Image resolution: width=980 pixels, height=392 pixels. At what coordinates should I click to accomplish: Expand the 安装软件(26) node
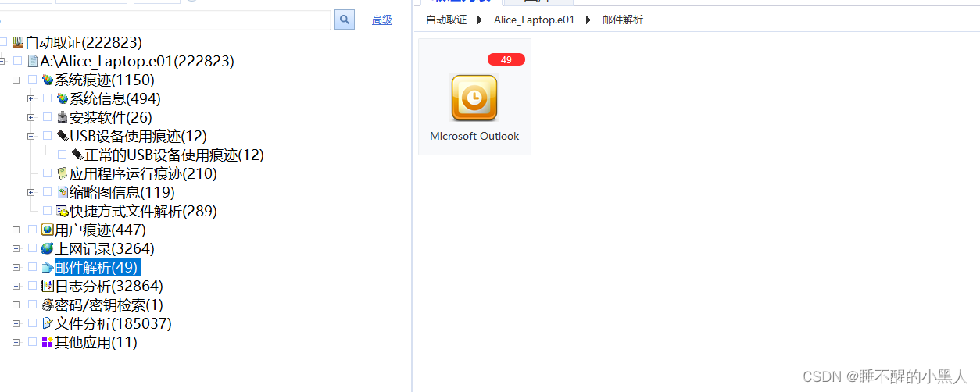pyautogui.click(x=30, y=117)
